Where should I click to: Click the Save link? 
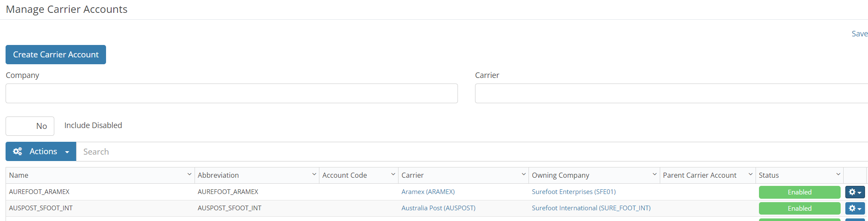[859, 34]
